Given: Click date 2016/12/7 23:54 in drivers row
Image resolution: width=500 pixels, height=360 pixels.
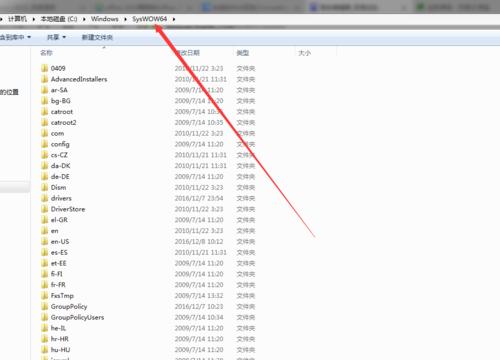Looking at the screenshot, I should tap(199, 198).
